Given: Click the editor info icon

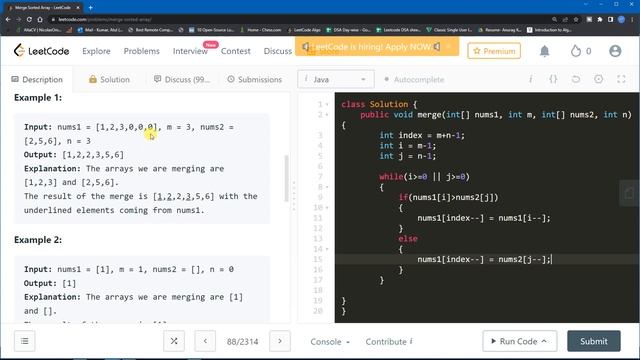Looking at the screenshot, I should (x=531, y=79).
